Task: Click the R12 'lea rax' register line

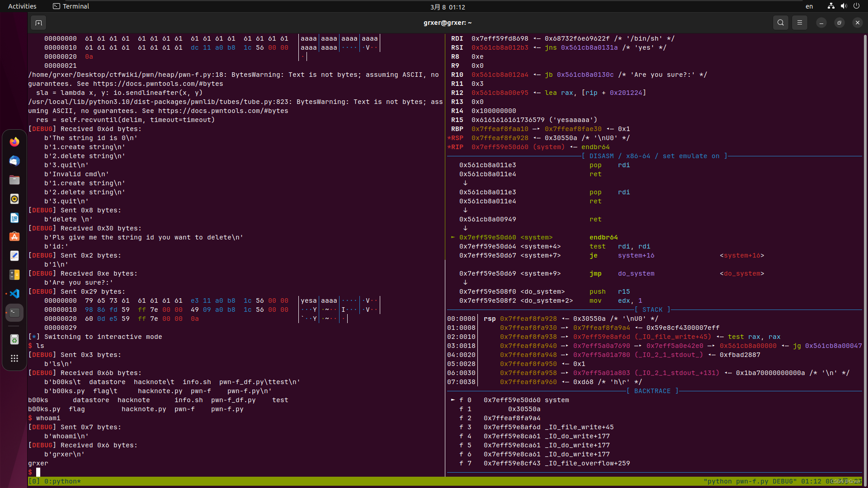Action: pos(548,93)
